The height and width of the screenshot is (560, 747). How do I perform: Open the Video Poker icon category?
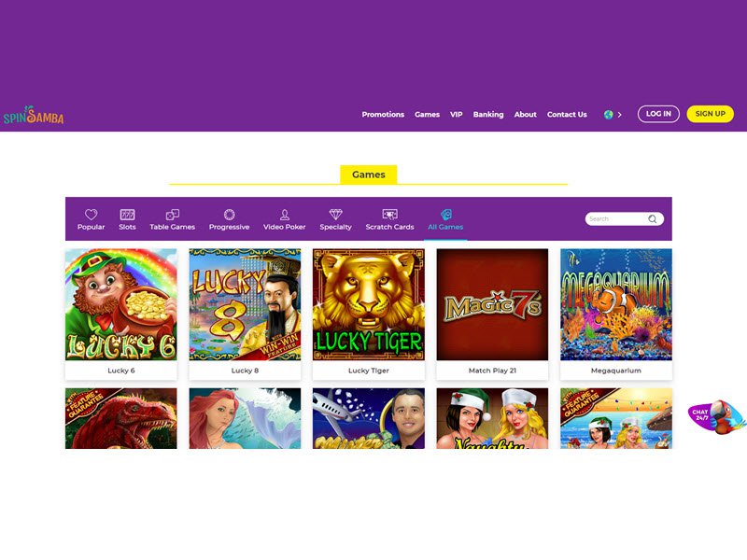point(285,215)
